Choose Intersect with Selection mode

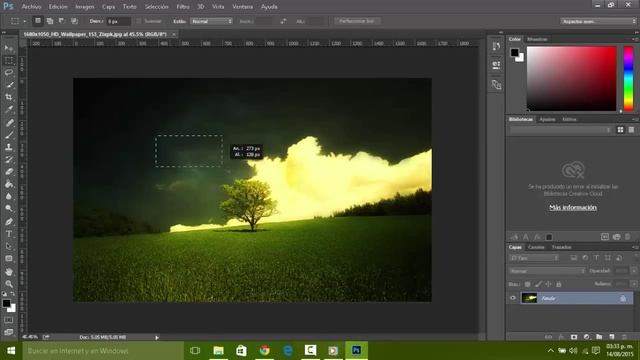(74, 21)
